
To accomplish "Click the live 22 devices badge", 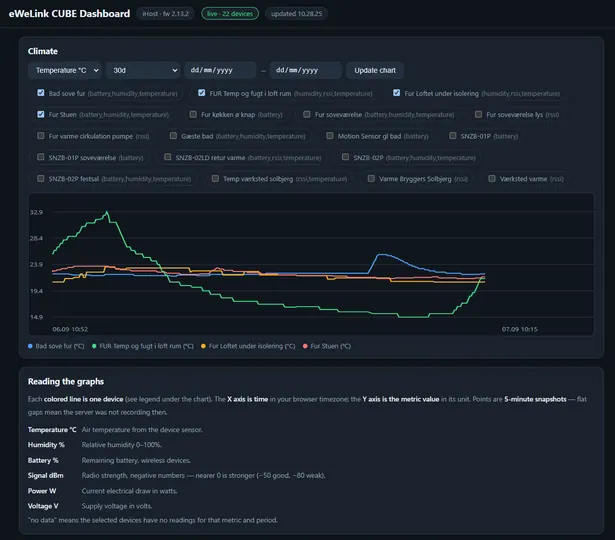I will 230,14.
